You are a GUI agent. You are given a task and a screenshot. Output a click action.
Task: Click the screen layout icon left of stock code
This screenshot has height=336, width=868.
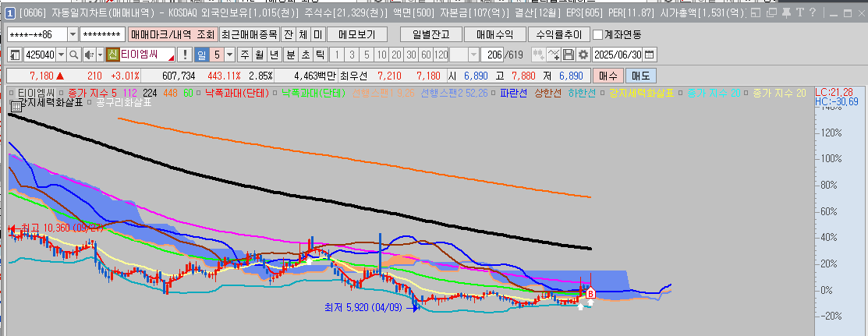pyautogui.click(x=16, y=55)
